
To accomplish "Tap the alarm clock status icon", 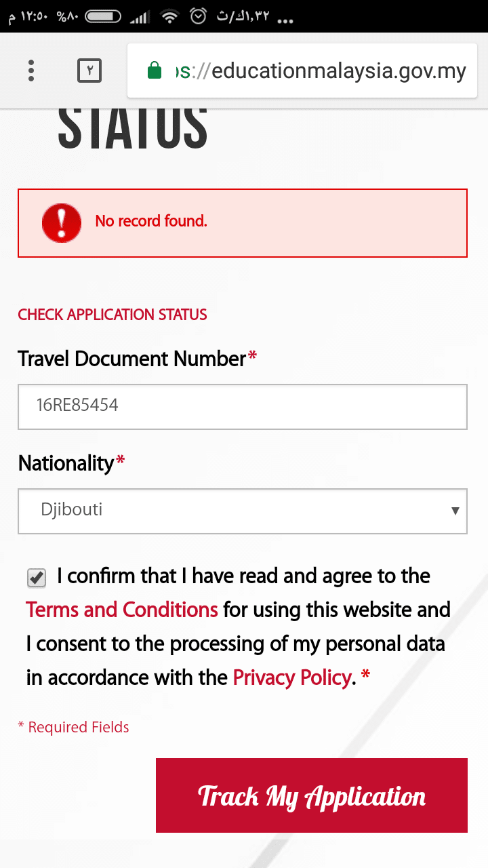I will point(198,16).
